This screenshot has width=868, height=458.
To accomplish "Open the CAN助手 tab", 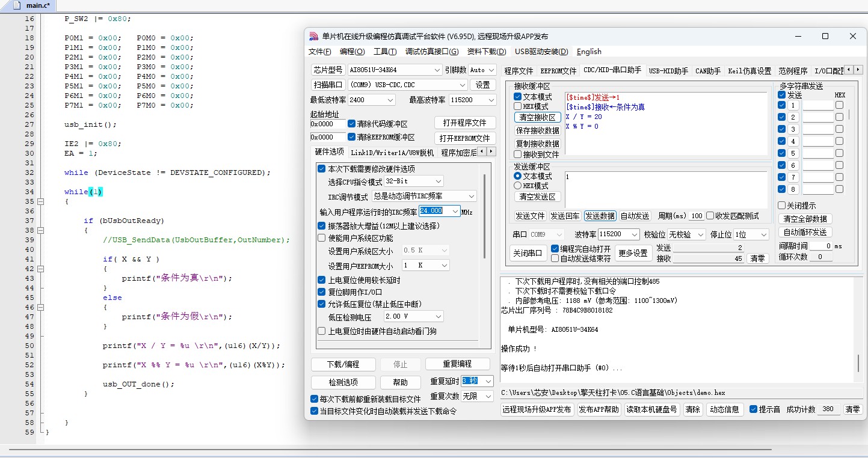I will point(708,71).
